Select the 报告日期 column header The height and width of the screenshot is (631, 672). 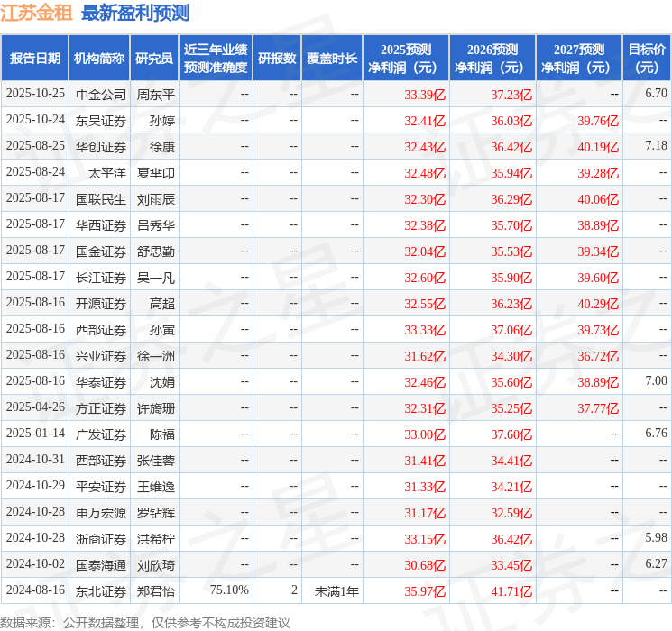click(x=34, y=58)
